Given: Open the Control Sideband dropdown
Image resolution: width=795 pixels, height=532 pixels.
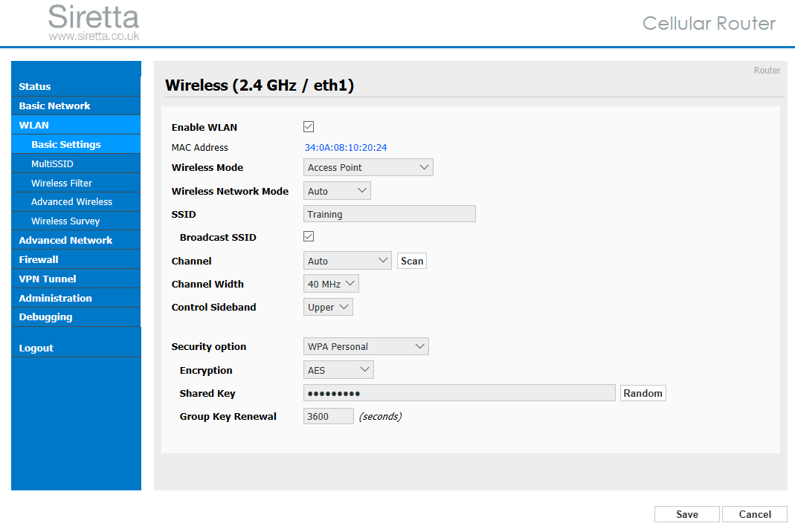Looking at the screenshot, I should pyautogui.click(x=328, y=307).
